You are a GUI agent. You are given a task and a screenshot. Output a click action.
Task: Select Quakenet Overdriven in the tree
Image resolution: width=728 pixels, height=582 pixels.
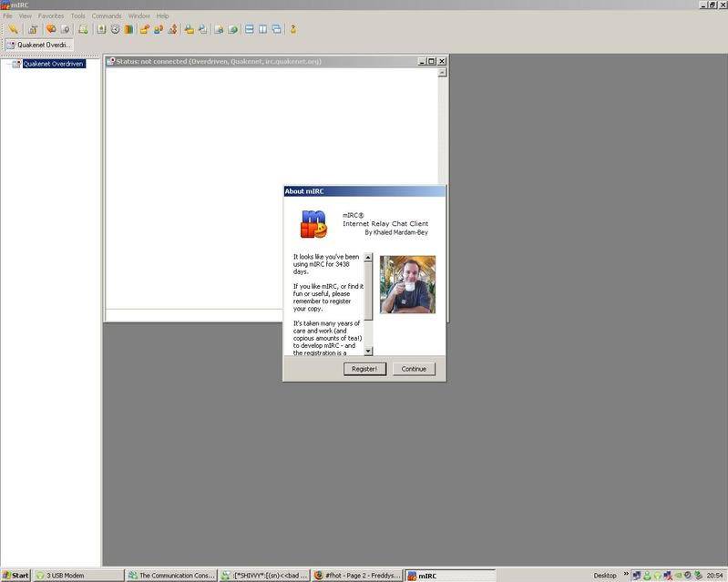[x=54, y=64]
